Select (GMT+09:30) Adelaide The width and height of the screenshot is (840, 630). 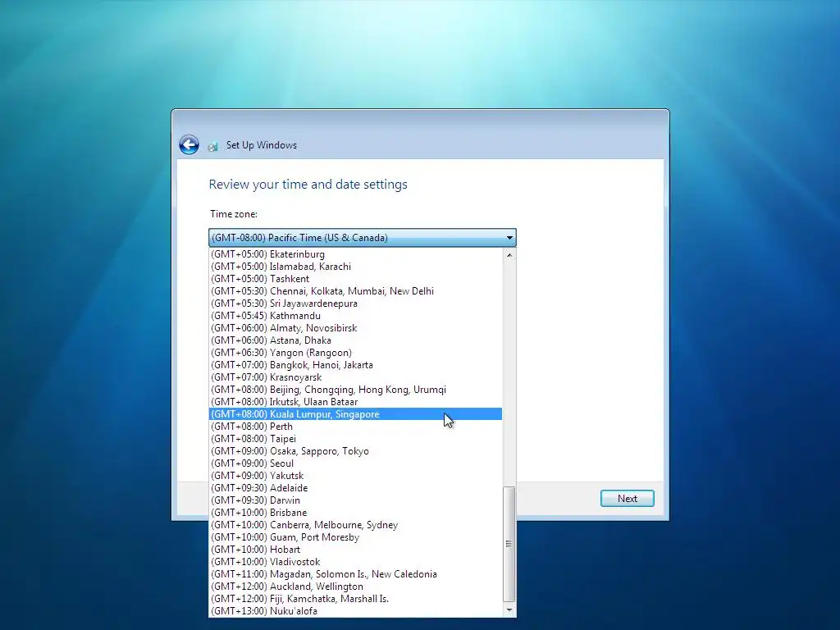click(355, 488)
